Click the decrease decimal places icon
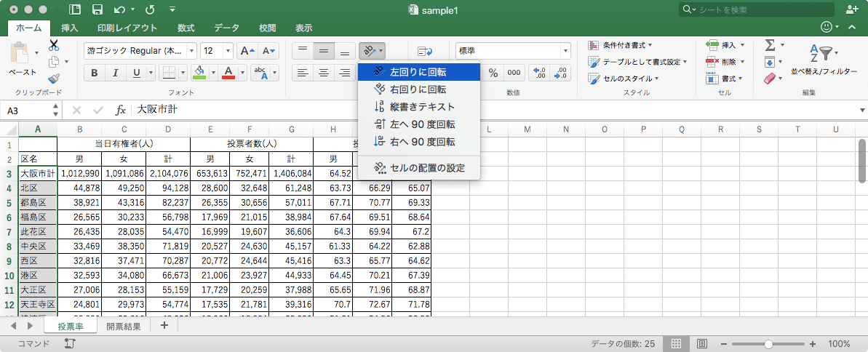Viewport: 868px width, 352px height. (x=561, y=73)
